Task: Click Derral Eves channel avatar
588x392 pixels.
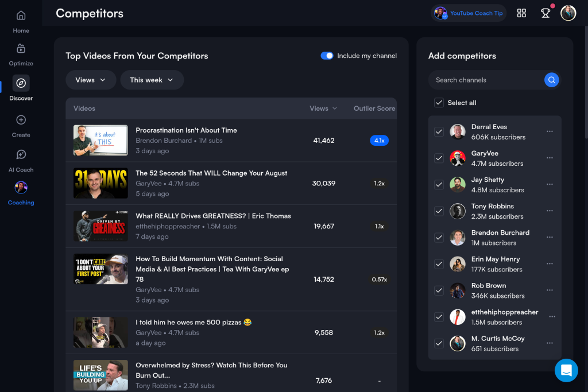Action: click(x=458, y=132)
